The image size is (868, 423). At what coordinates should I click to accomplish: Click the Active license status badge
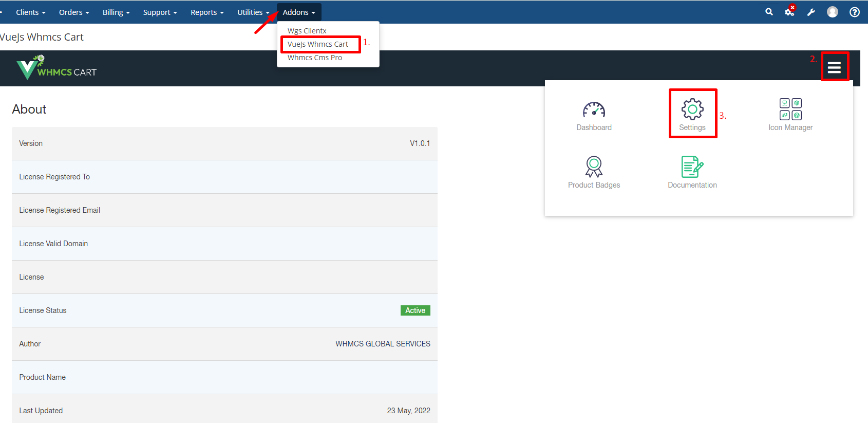pos(415,310)
